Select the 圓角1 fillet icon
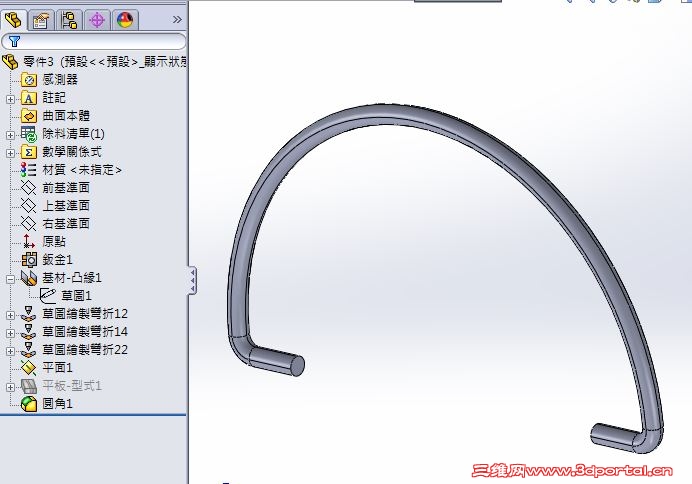Image resolution: width=692 pixels, height=484 pixels. pos(29,404)
